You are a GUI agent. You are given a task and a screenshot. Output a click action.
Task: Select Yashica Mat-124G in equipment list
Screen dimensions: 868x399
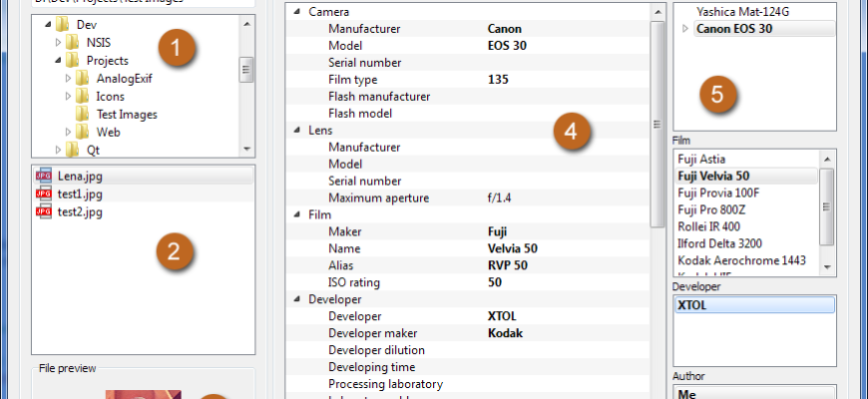coord(742,11)
